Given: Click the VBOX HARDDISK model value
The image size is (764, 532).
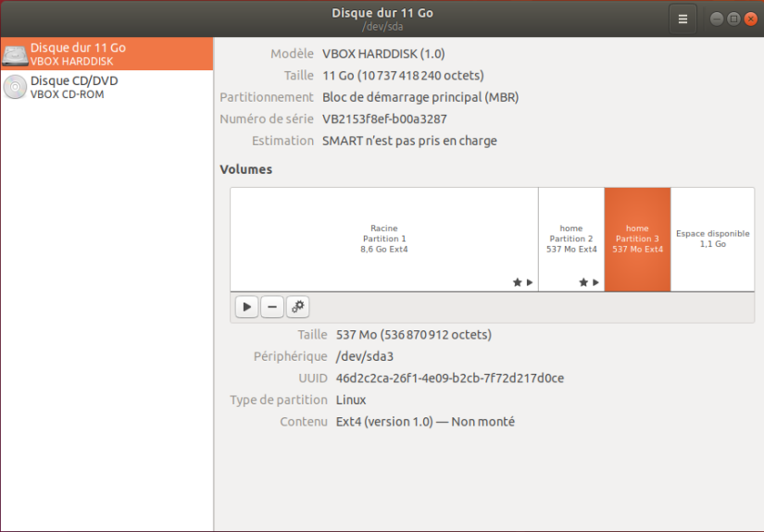Looking at the screenshot, I should coord(382,54).
